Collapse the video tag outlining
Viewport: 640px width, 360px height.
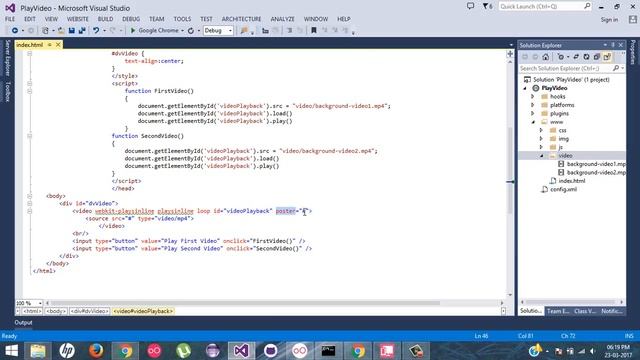tap(29, 211)
